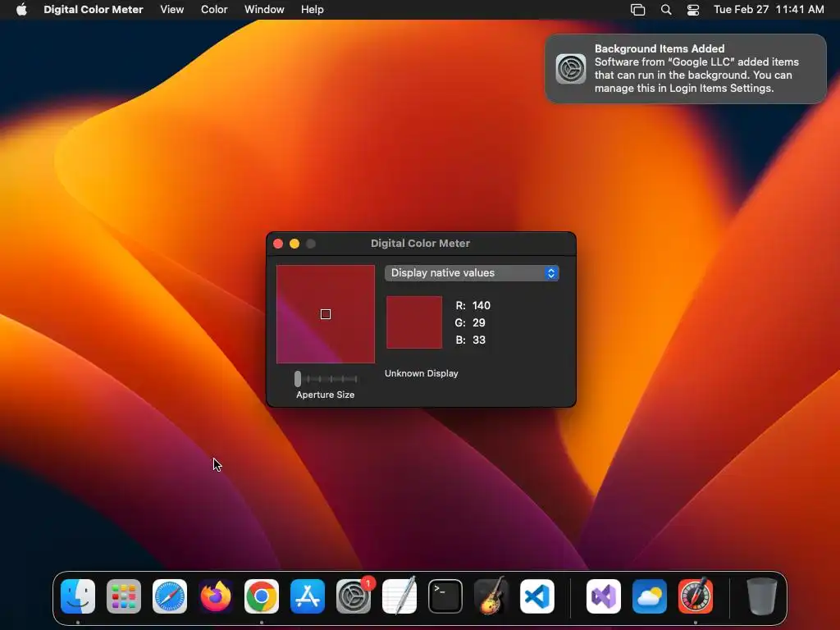Open the App Store dock icon
Screen dimensions: 840x630
[x=308, y=596]
